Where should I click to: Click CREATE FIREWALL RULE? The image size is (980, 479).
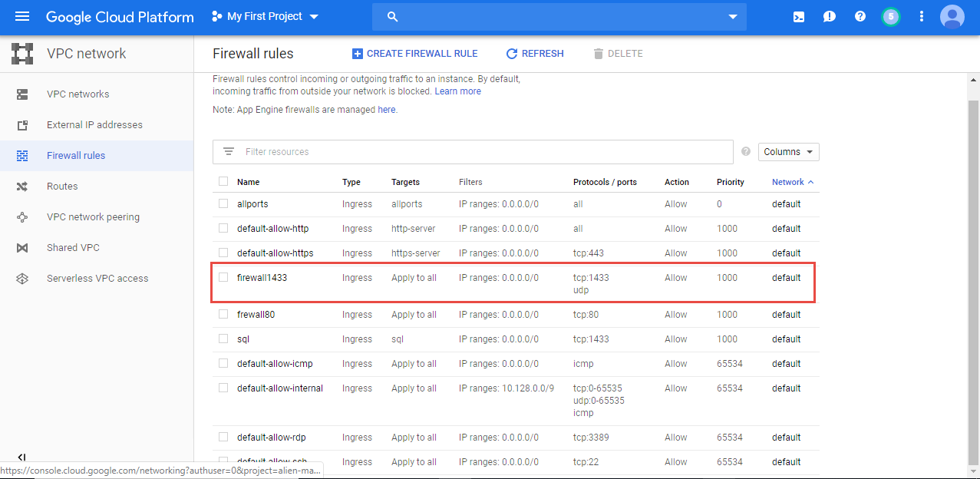[415, 53]
